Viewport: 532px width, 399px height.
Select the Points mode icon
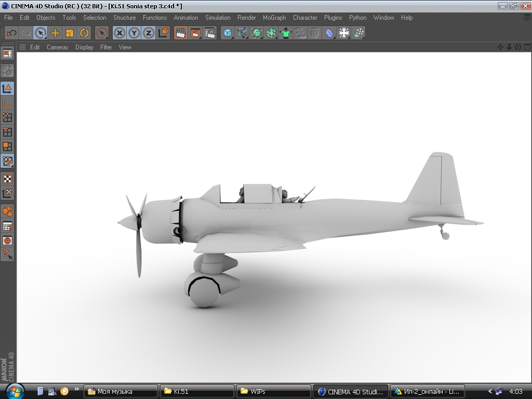tap(7, 117)
